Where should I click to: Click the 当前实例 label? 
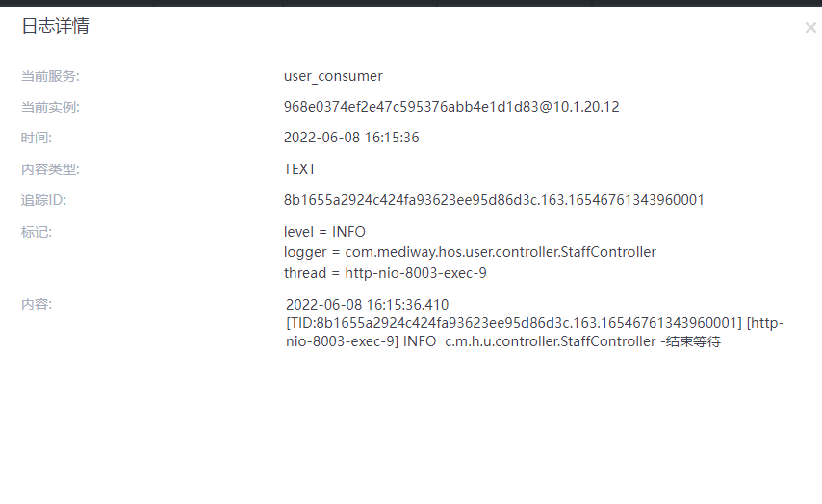point(50,107)
